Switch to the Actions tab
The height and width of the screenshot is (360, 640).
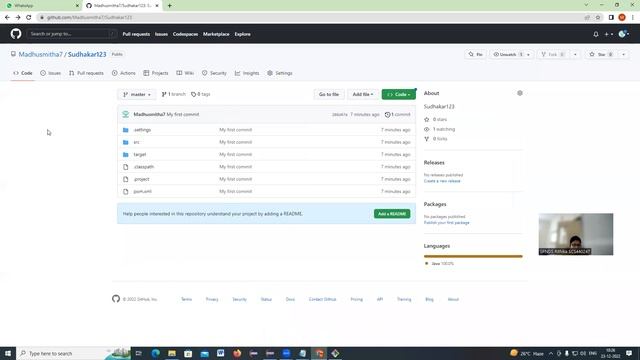124,73
